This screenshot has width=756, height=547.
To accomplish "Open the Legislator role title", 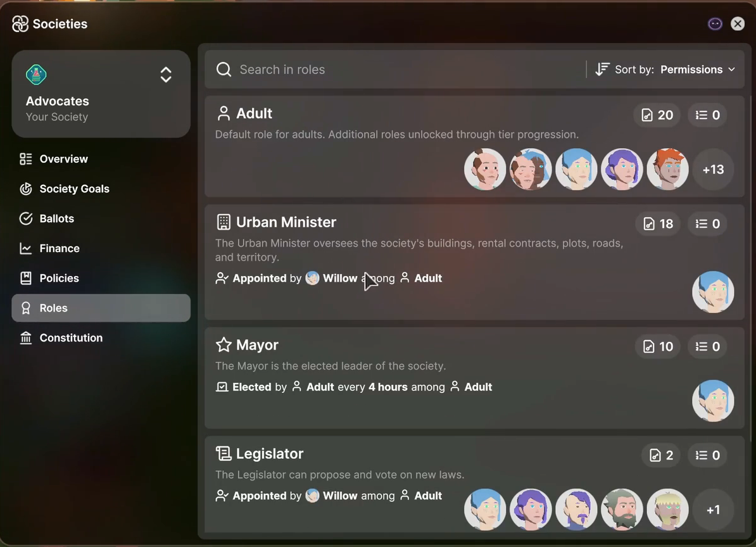I will click(270, 453).
